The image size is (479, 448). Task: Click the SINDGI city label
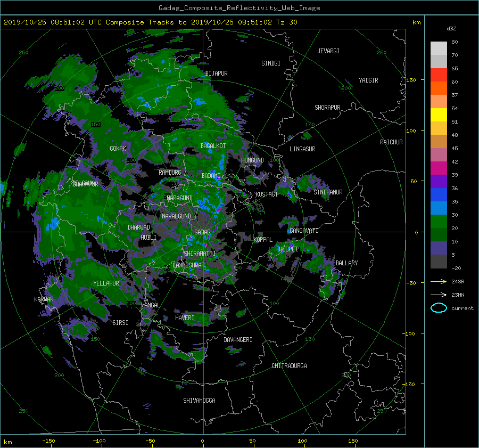point(271,63)
